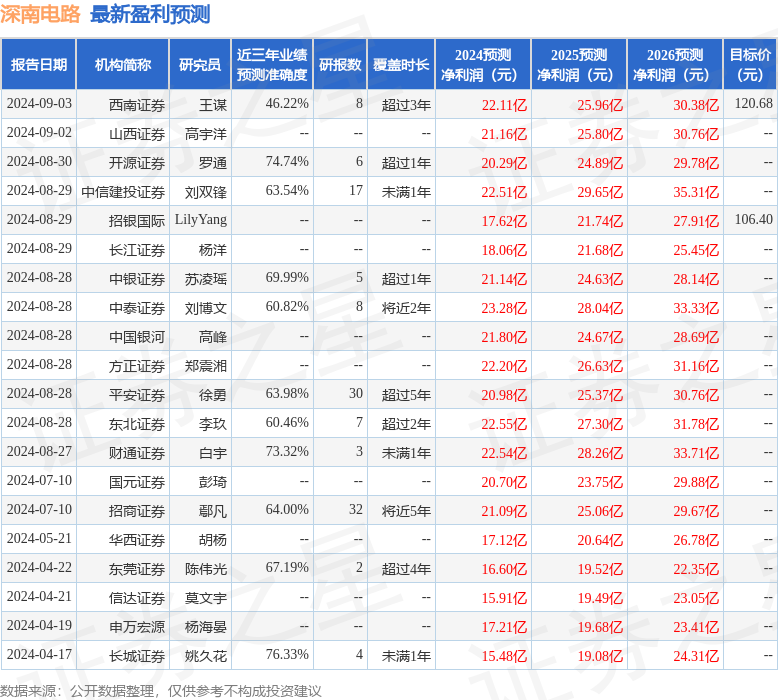
Task: Click the 最新盈利预测 heading
Action: click(x=150, y=14)
